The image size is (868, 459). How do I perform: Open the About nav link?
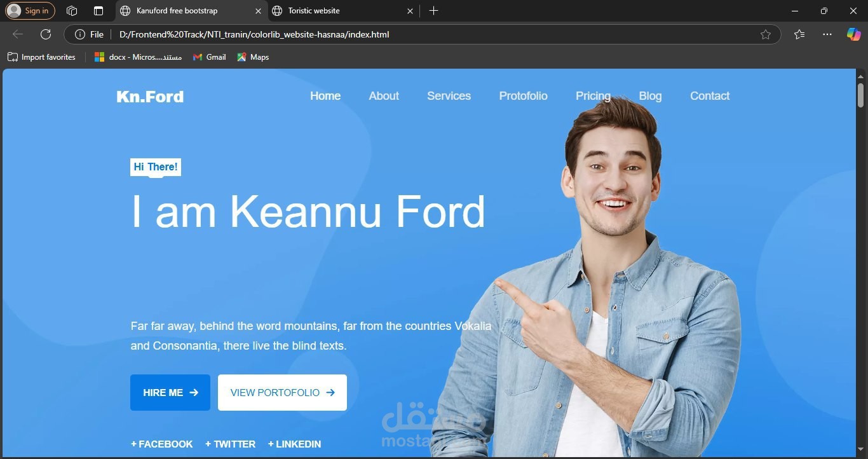tap(384, 96)
